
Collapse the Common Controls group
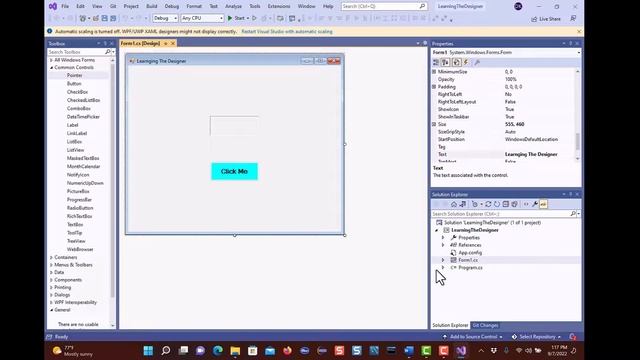click(x=51, y=67)
